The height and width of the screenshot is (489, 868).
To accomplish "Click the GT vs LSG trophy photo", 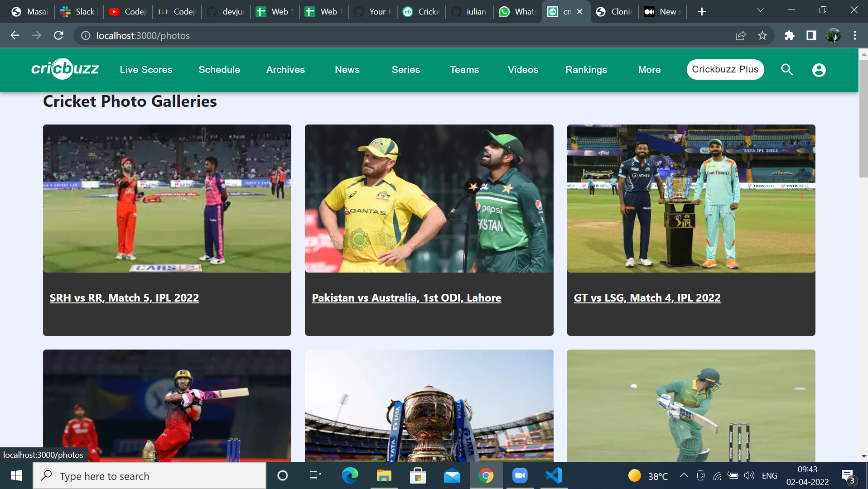I will pos(691,198).
